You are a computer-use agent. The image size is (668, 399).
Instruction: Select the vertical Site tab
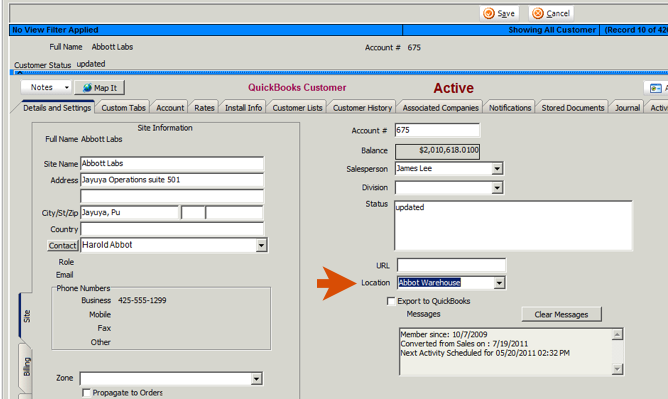(x=26, y=316)
